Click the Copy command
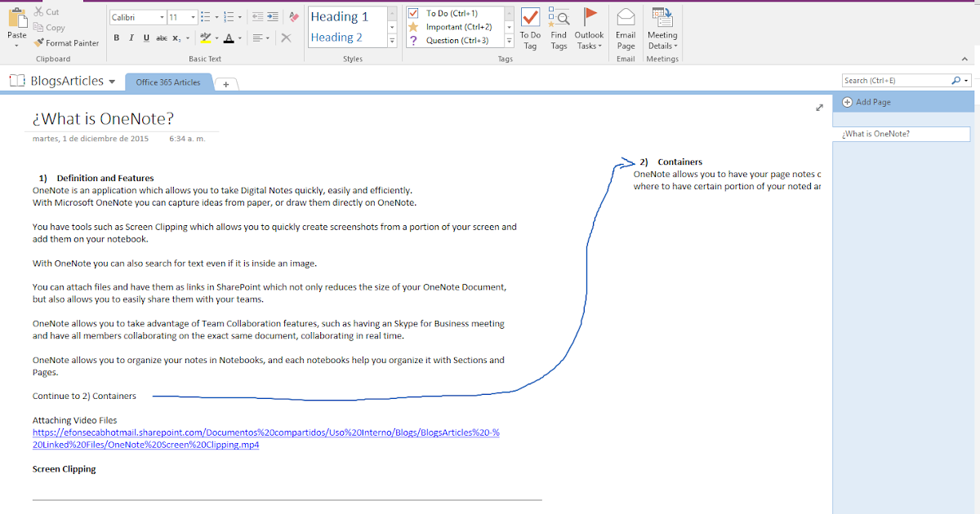980x514 pixels. (49, 28)
